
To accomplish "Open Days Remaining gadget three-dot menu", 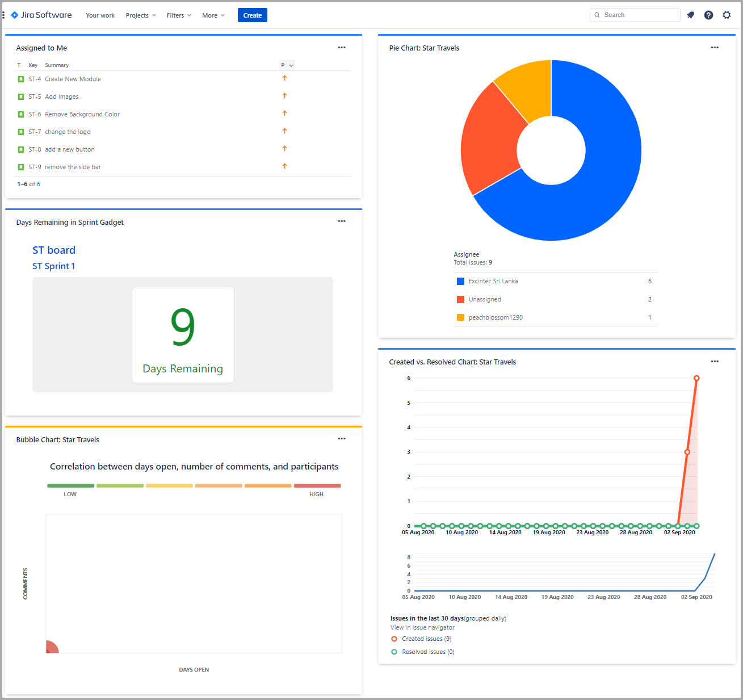I will pos(342,221).
